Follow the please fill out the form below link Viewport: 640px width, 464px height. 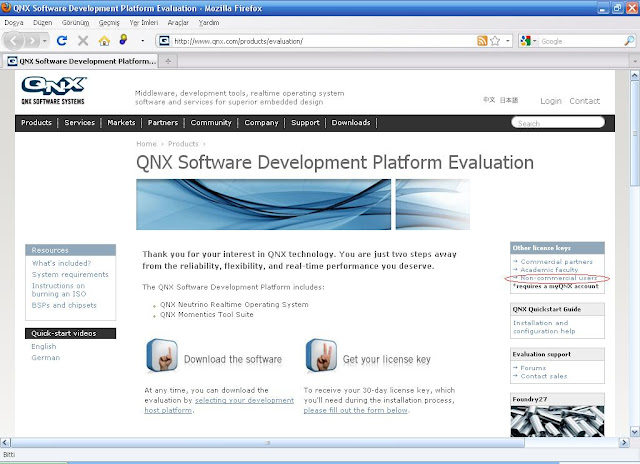tap(356, 410)
